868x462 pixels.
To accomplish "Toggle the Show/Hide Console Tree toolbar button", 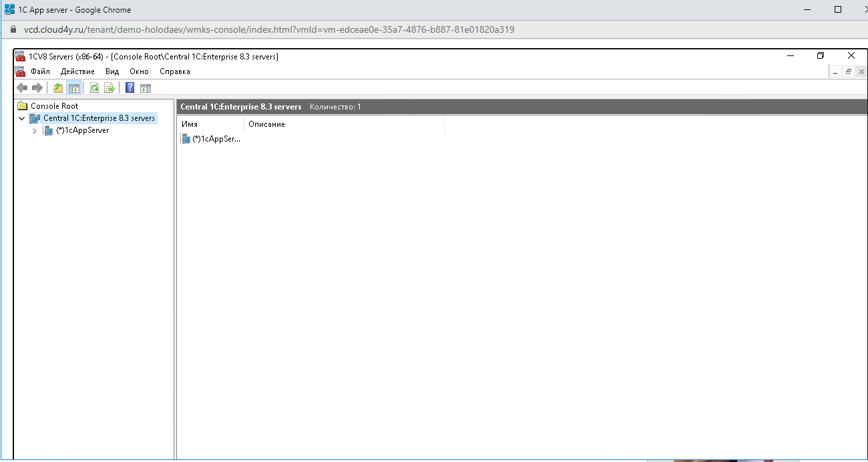I will coord(74,88).
